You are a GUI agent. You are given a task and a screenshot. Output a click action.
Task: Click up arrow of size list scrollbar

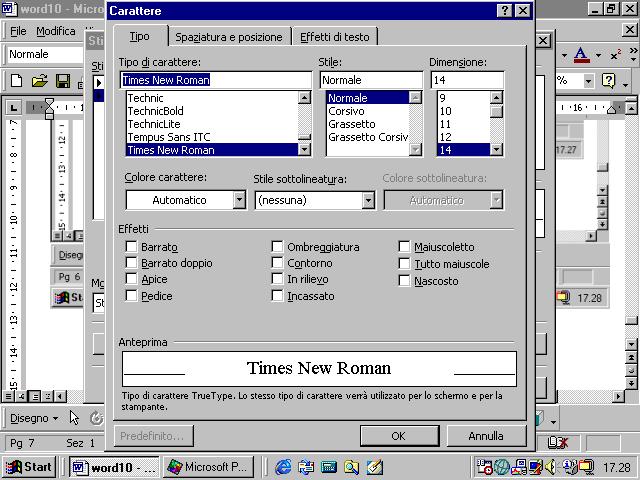click(496, 98)
